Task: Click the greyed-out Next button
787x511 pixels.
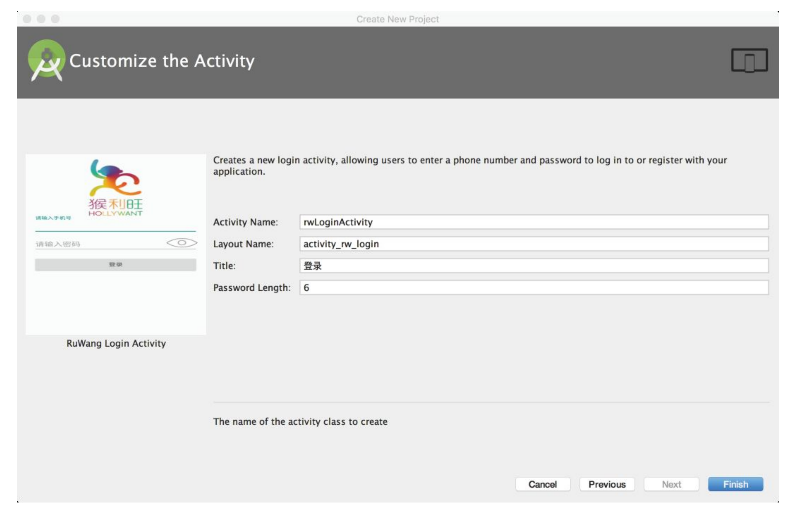Action: (x=671, y=484)
